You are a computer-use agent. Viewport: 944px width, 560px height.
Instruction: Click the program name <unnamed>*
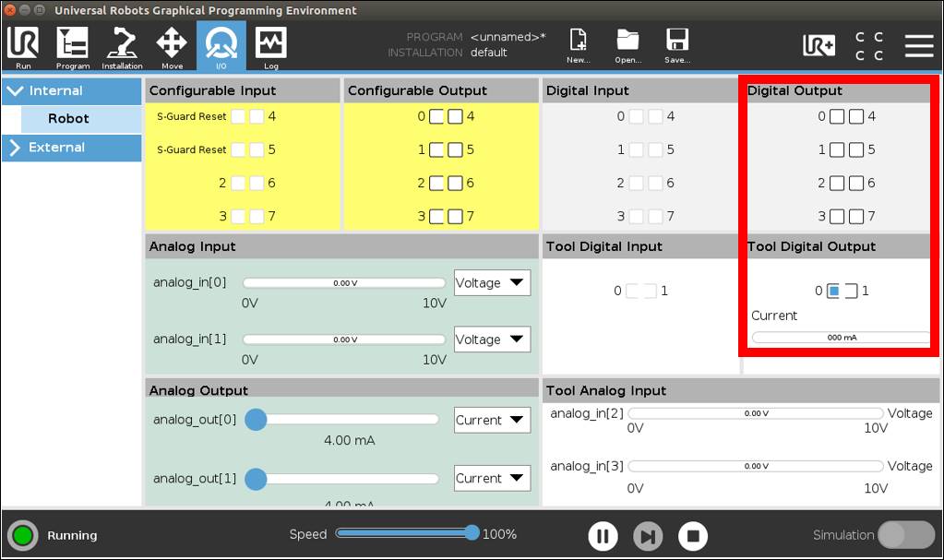coord(508,37)
